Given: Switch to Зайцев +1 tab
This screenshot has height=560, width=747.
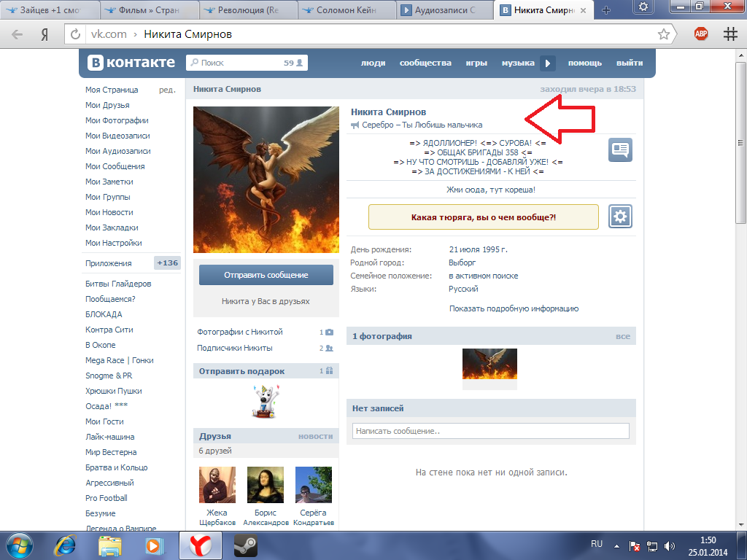Looking at the screenshot, I should [50, 10].
